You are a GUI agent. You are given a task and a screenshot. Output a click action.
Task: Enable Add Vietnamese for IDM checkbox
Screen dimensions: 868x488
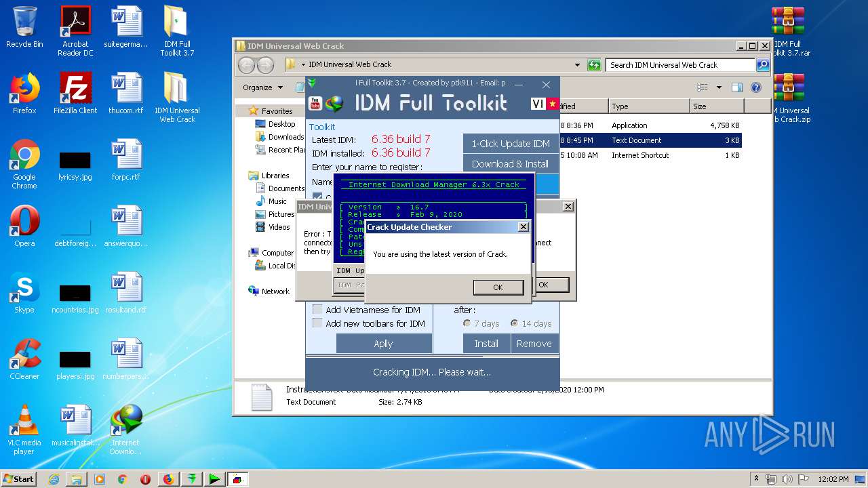pyautogui.click(x=317, y=310)
